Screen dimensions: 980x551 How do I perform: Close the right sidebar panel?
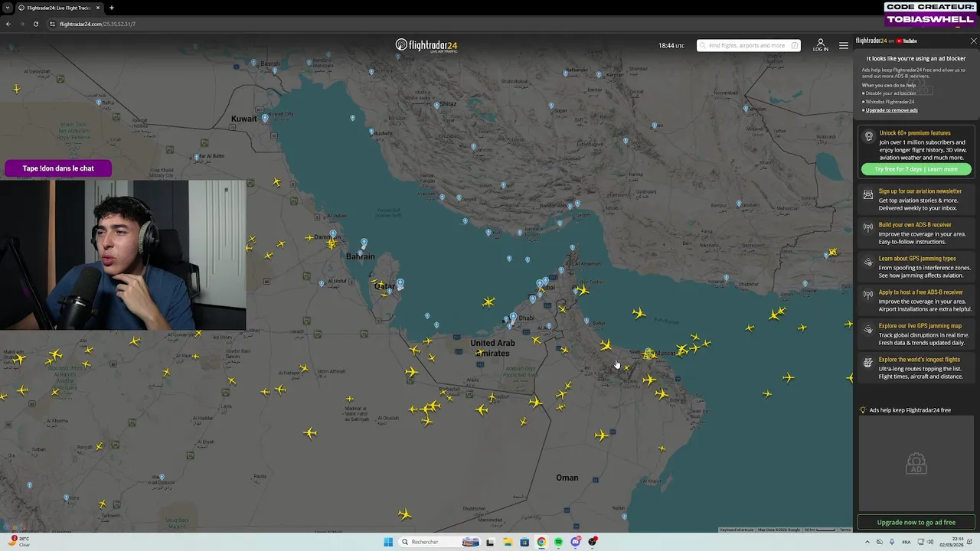tap(973, 41)
